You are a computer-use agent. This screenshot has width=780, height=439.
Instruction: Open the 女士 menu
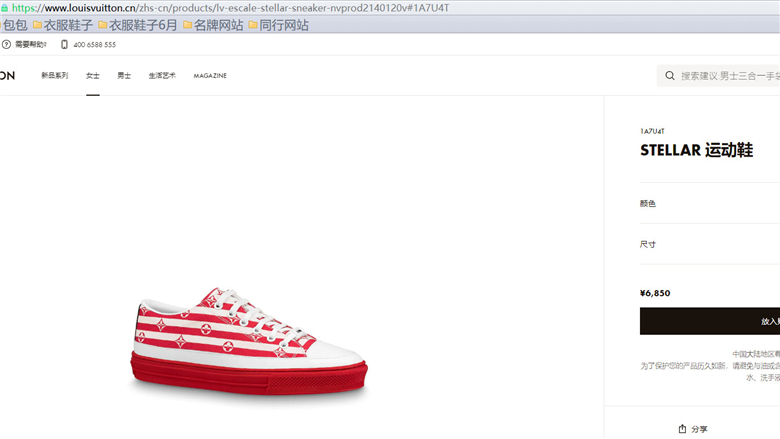pos(93,76)
